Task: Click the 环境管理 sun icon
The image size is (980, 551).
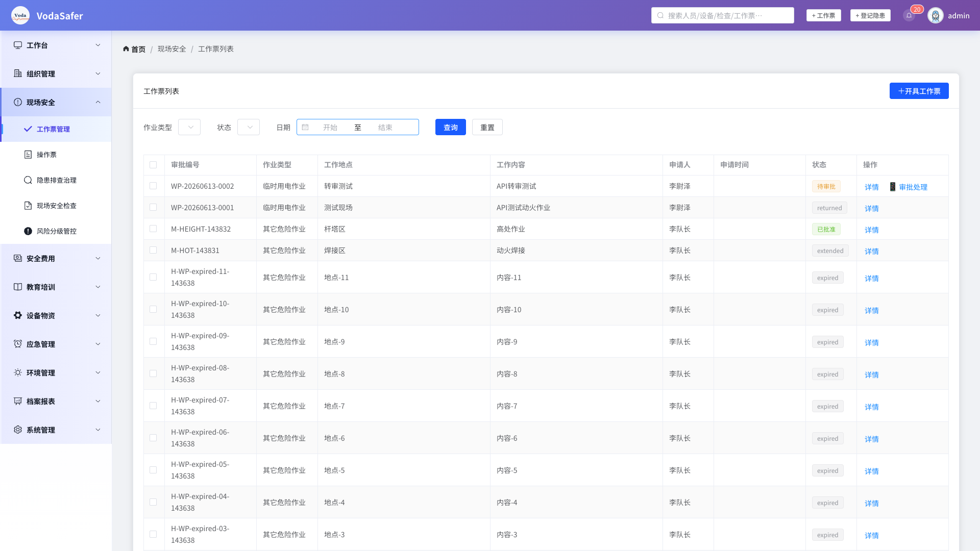Action: click(x=18, y=372)
